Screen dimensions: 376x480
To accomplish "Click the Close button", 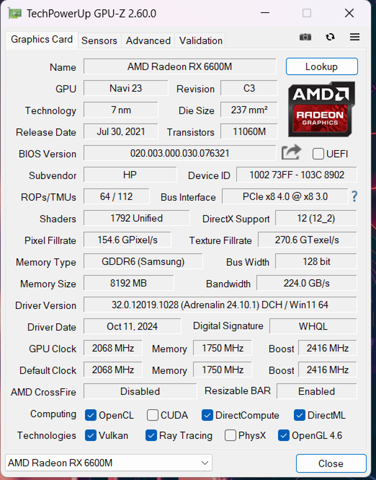I will point(331,463).
